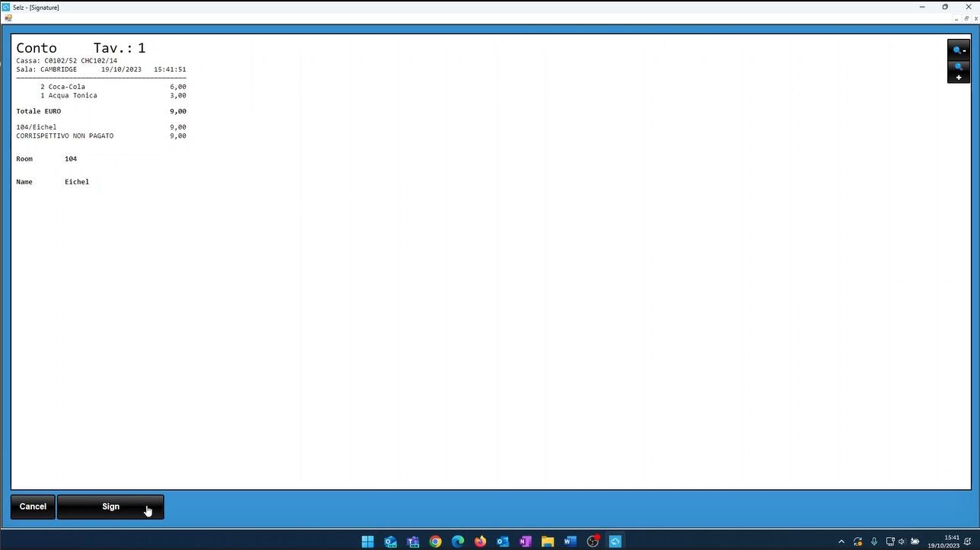Open the clock and date flyout
The image size is (980, 550).
pyautogui.click(x=943, y=542)
